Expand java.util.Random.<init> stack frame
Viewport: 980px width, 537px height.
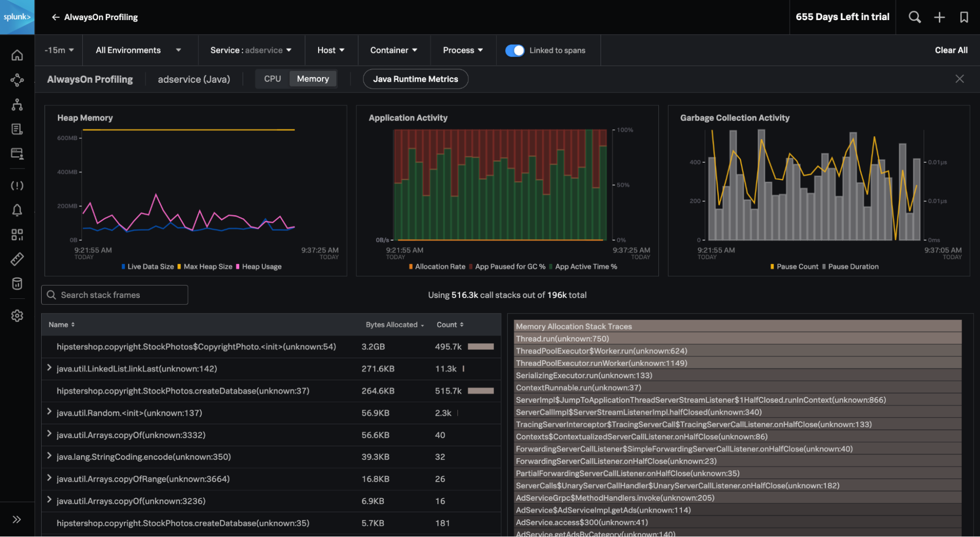pyautogui.click(x=49, y=412)
